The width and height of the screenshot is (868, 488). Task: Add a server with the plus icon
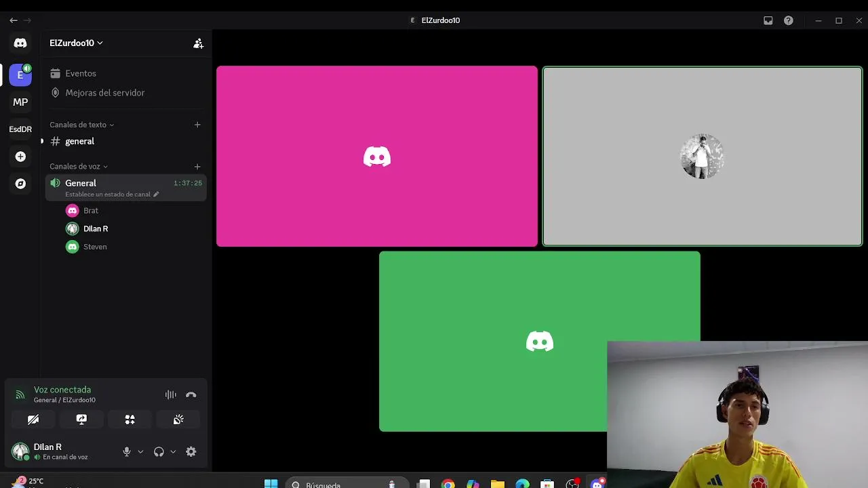pos(20,157)
